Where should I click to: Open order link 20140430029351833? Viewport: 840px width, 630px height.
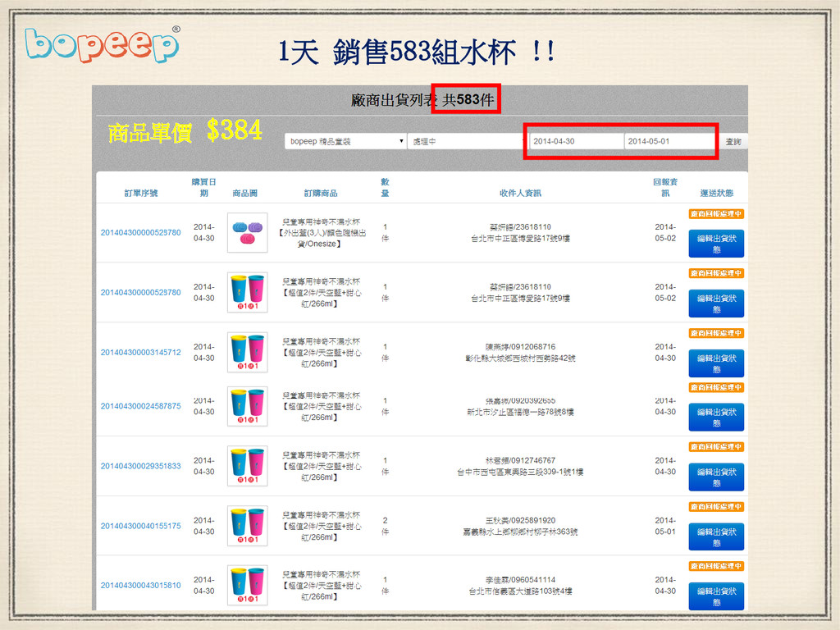click(141, 466)
